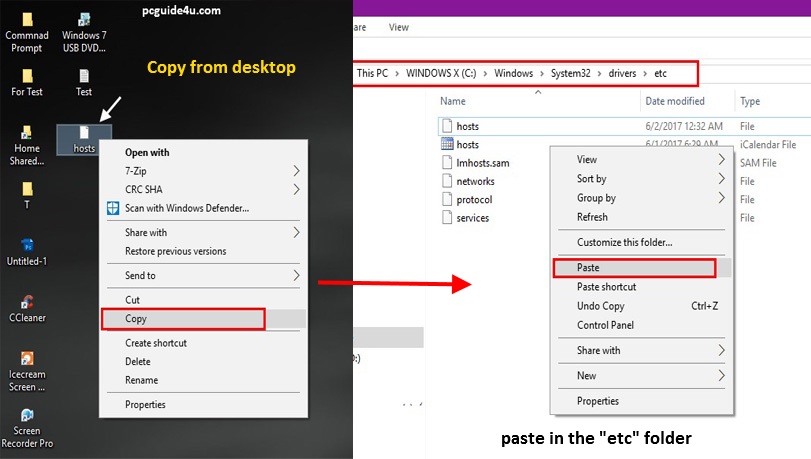Select the lmhosts.sam file
This screenshot has width=811, height=459.
pyautogui.click(x=482, y=163)
